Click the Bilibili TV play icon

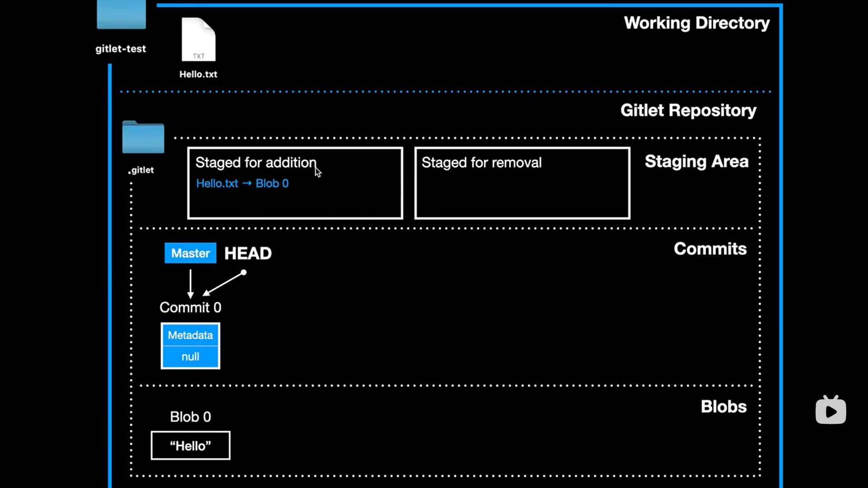pos(830,410)
